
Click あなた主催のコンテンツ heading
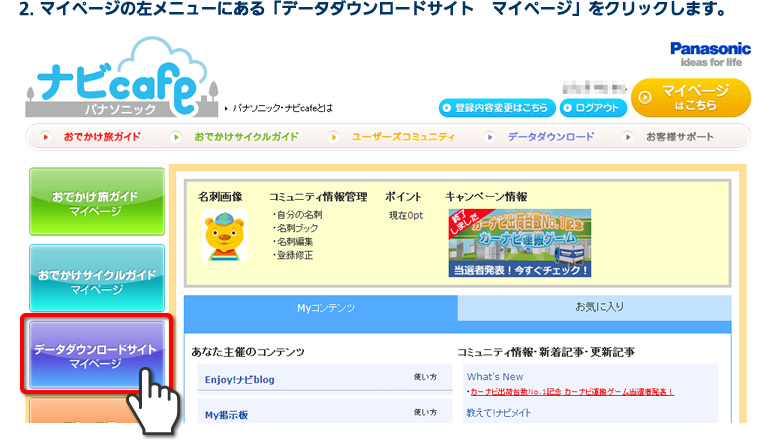tap(248, 352)
